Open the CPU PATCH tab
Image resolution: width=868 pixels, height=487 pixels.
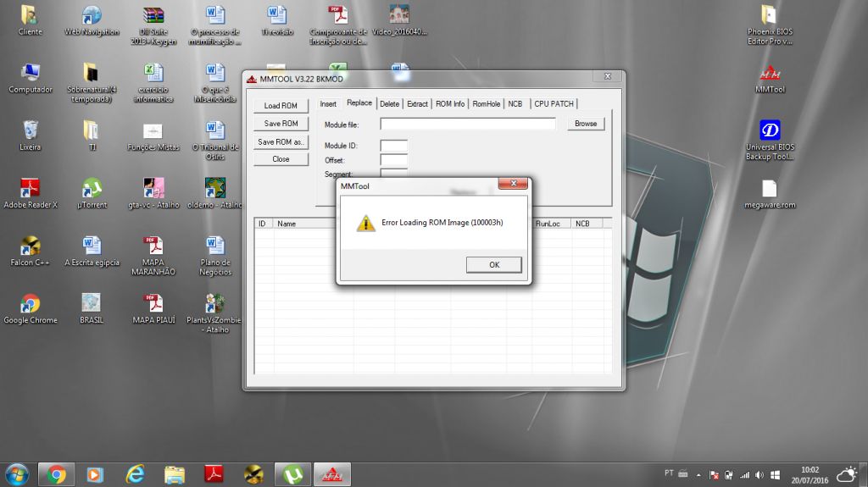tap(554, 104)
